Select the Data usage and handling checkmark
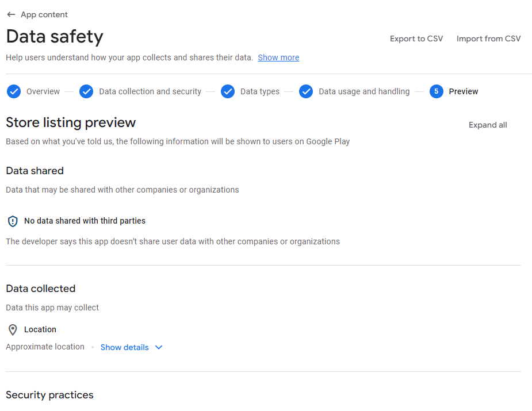Image resolution: width=532 pixels, height=411 pixels. [x=306, y=91]
